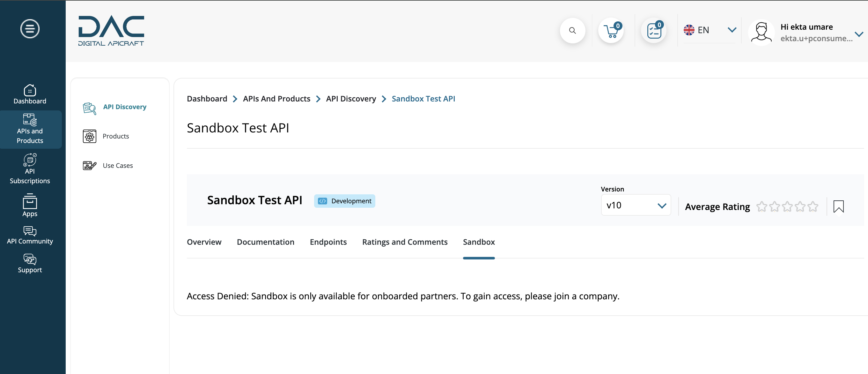Click the Use Cases pencil icon
The image size is (868, 374).
(90, 166)
